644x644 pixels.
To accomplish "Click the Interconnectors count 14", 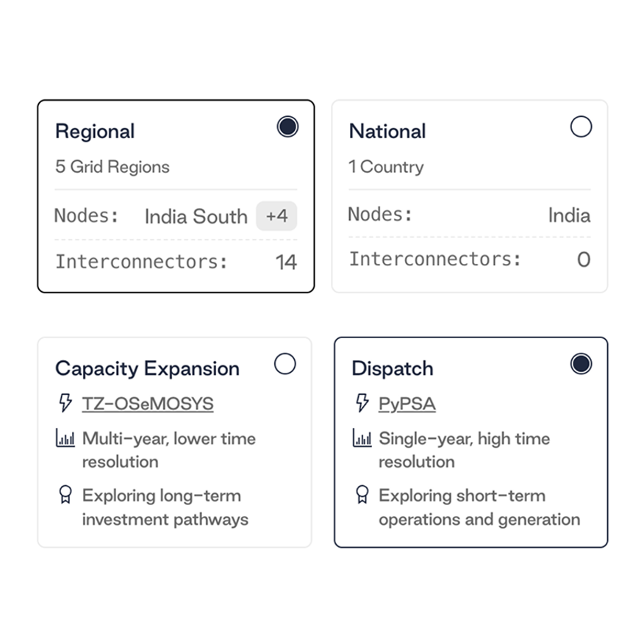I will click(286, 262).
